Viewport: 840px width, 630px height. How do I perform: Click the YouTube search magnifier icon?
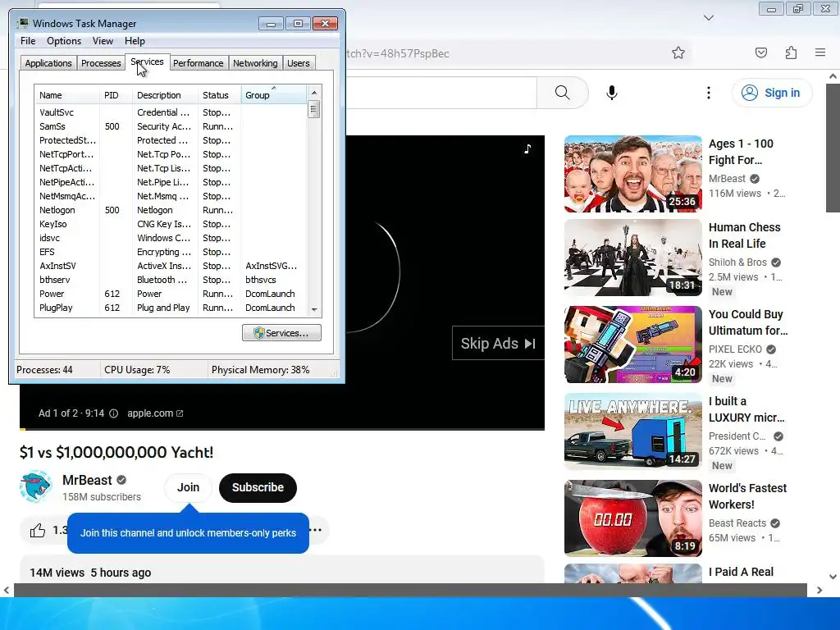(x=563, y=93)
